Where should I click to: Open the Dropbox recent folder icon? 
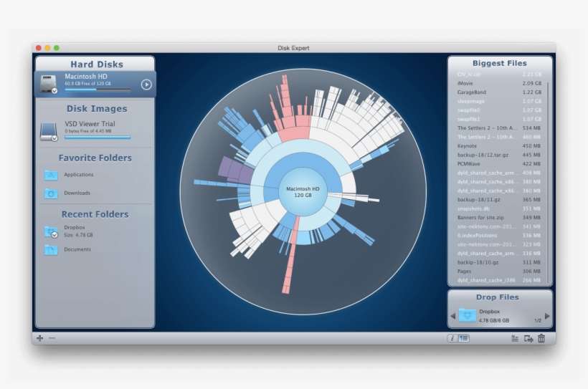point(51,232)
